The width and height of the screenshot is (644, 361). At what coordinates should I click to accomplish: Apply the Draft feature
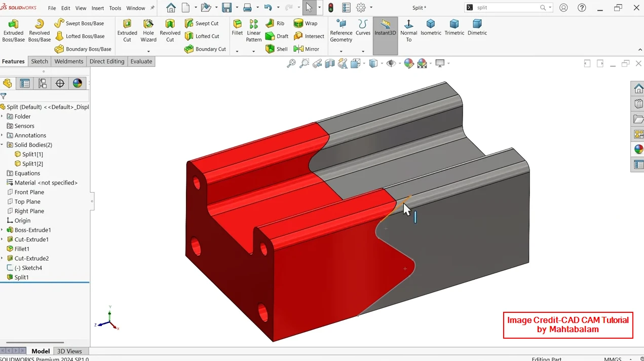tap(277, 36)
